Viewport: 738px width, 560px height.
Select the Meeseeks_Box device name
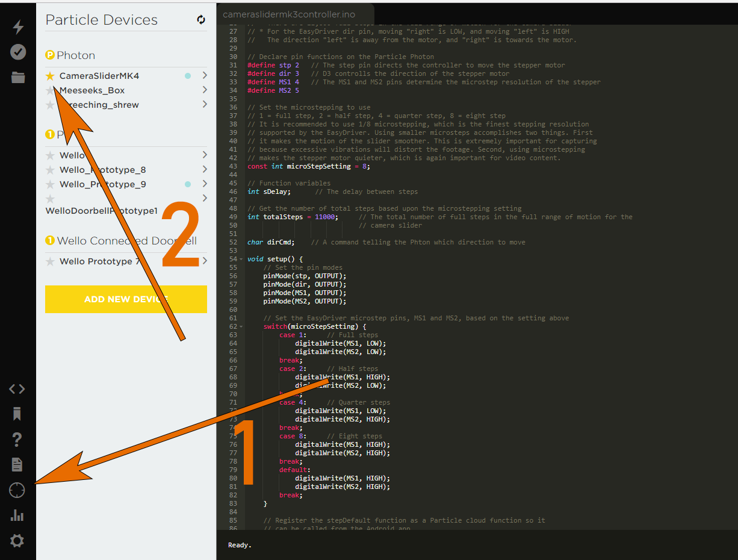pyautogui.click(x=92, y=90)
